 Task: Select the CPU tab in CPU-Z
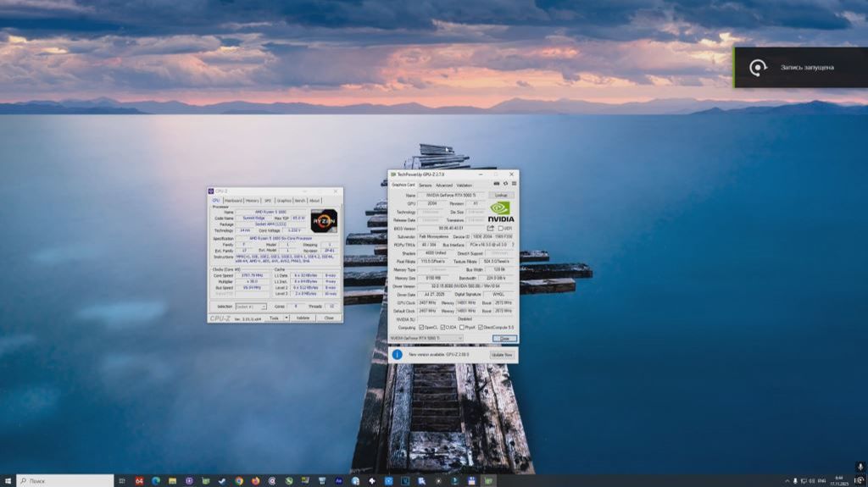[x=216, y=201]
